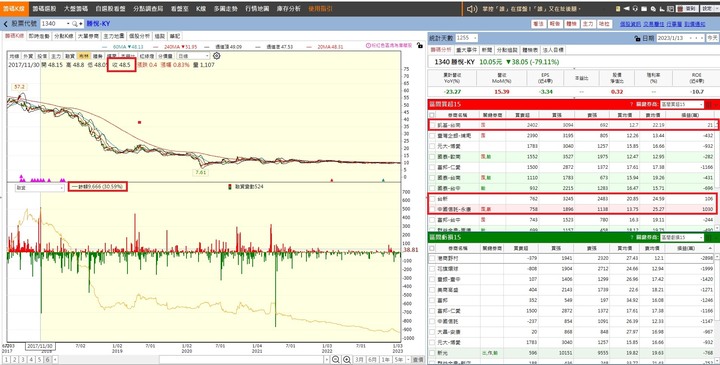Viewport: 720px width, 365px height.
Task: Click the 今天 button
Action: [x=712, y=38]
